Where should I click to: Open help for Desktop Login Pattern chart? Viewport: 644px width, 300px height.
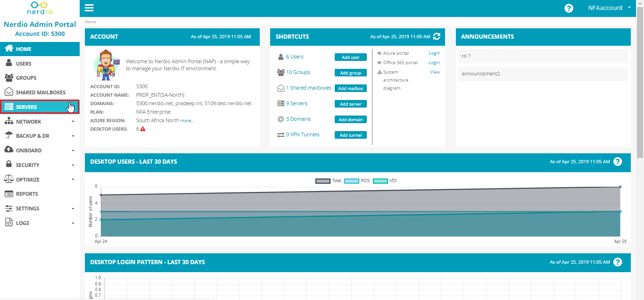coord(618,262)
